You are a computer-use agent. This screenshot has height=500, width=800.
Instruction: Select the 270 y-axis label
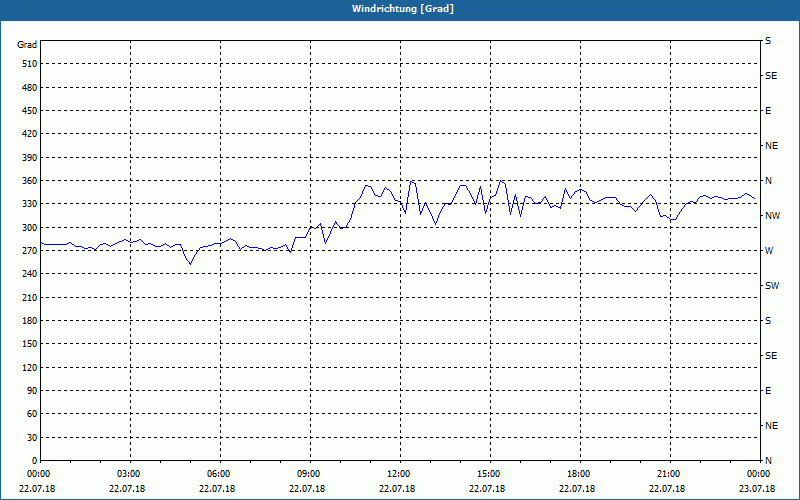pos(30,251)
